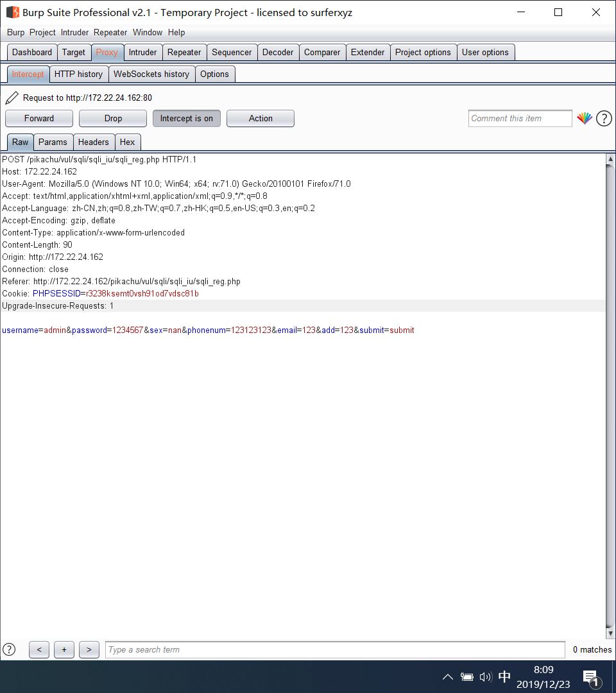Switch to the Headers view tab
This screenshot has height=693, width=616.
[x=93, y=142]
